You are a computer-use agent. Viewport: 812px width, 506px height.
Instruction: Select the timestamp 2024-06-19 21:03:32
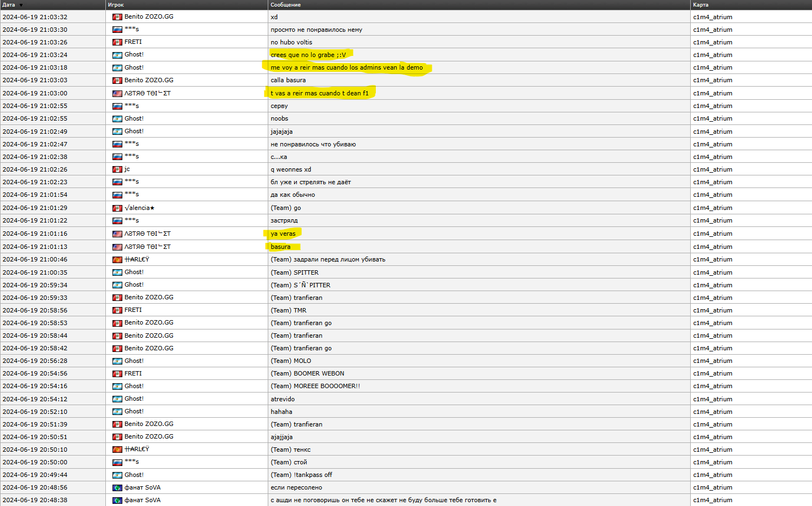point(35,17)
